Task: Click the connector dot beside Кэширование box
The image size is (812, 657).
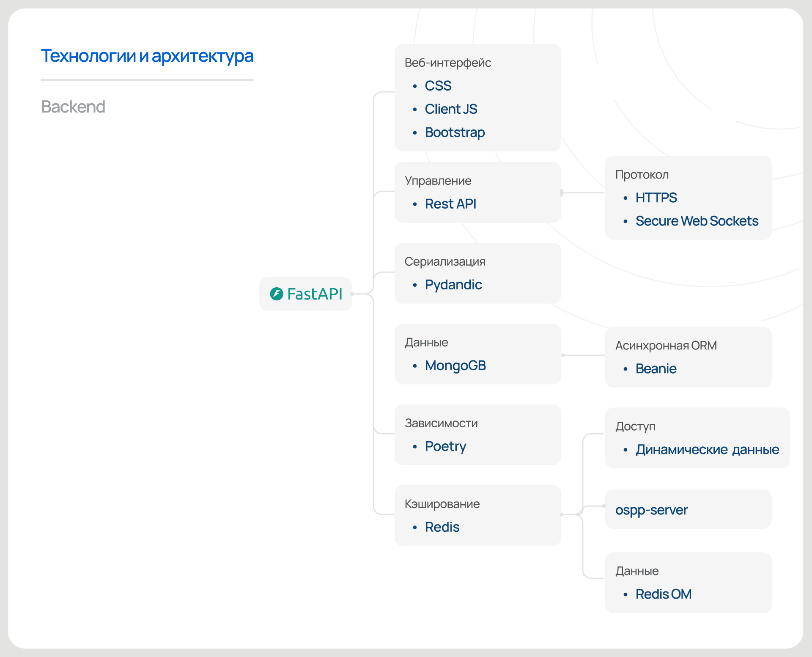Action: pos(562,514)
